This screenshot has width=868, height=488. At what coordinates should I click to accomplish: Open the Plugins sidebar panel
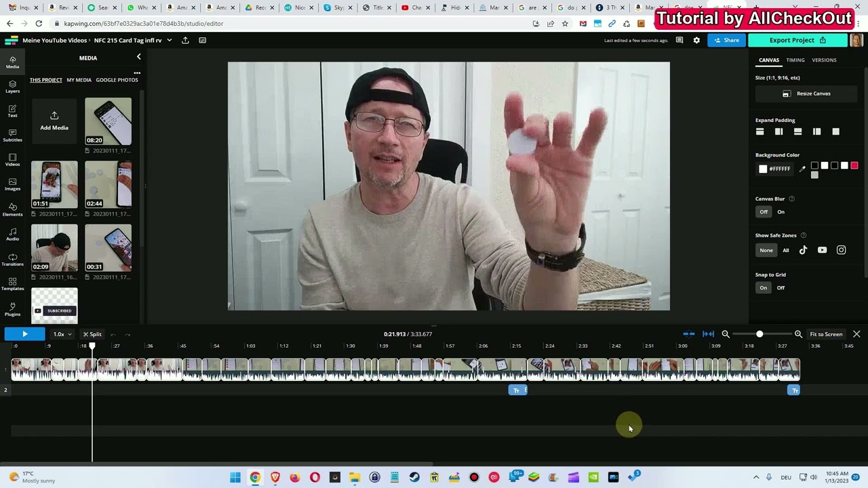tap(12, 309)
